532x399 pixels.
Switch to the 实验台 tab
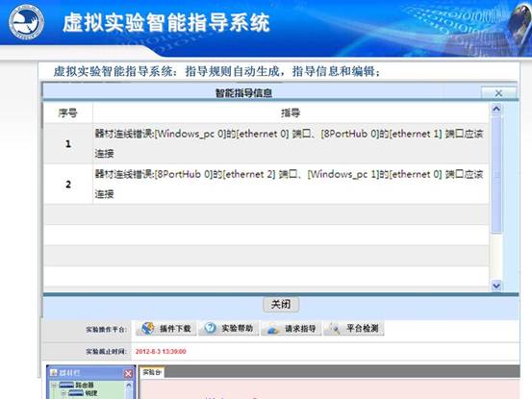coord(152,372)
